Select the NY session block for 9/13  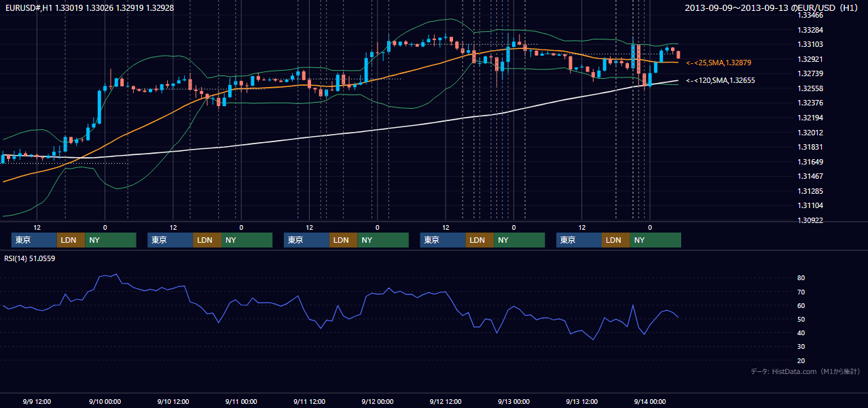click(x=655, y=240)
